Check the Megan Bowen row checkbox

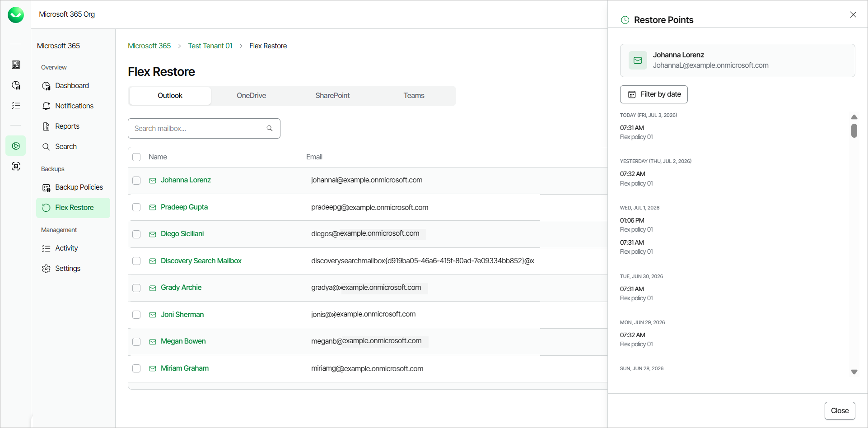pos(136,342)
